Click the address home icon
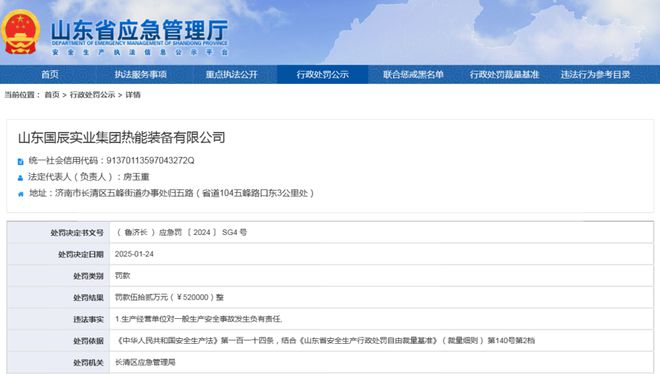Screen dimensions: 660x374 (x=20, y=194)
